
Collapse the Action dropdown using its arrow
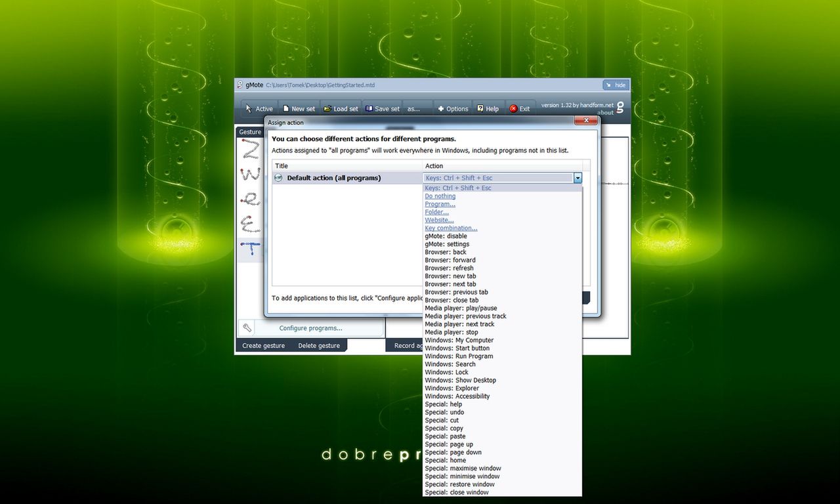577,178
